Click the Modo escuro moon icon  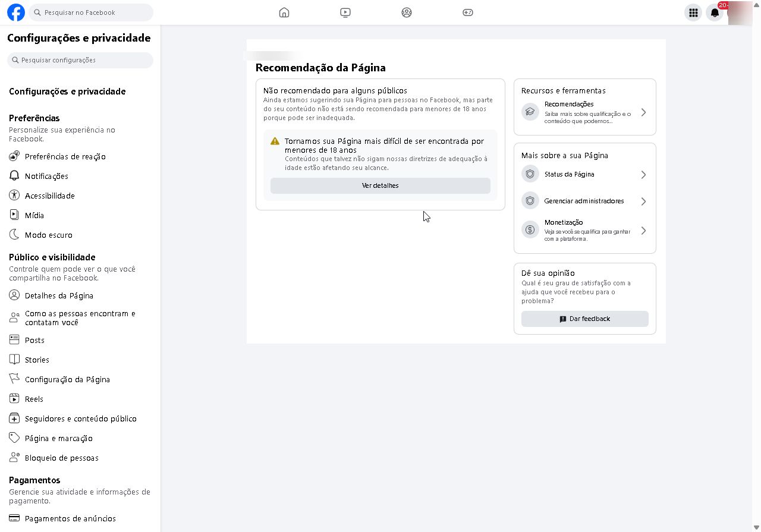click(x=14, y=235)
